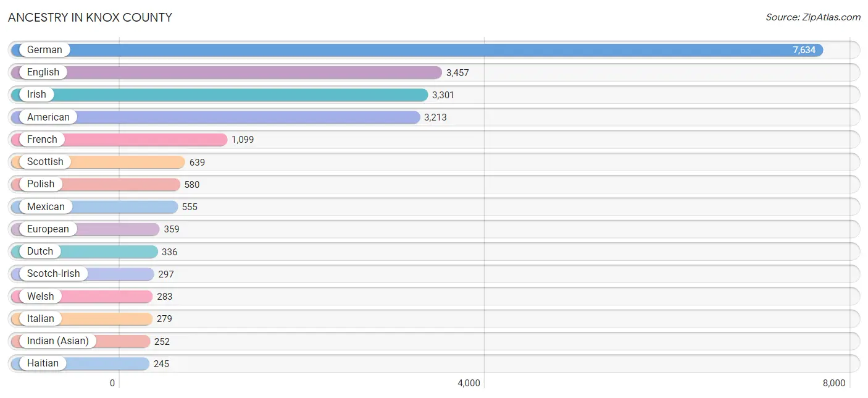
Task: Click the periwinkle American bar
Action: tap(215, 117)
